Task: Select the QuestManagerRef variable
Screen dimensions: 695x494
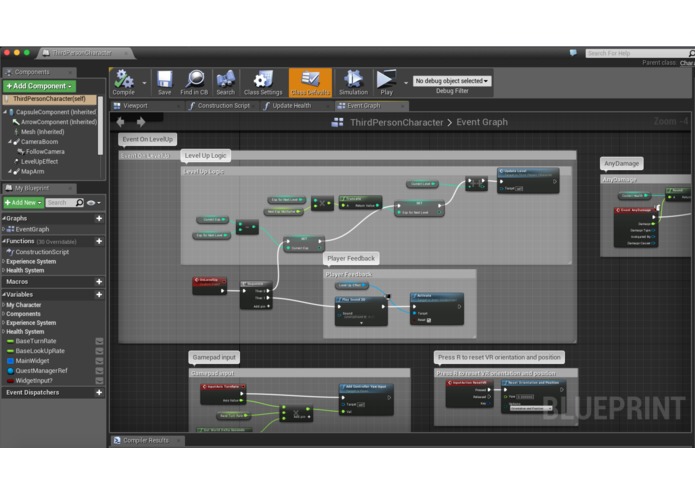Action: click(x=41, y=371)
